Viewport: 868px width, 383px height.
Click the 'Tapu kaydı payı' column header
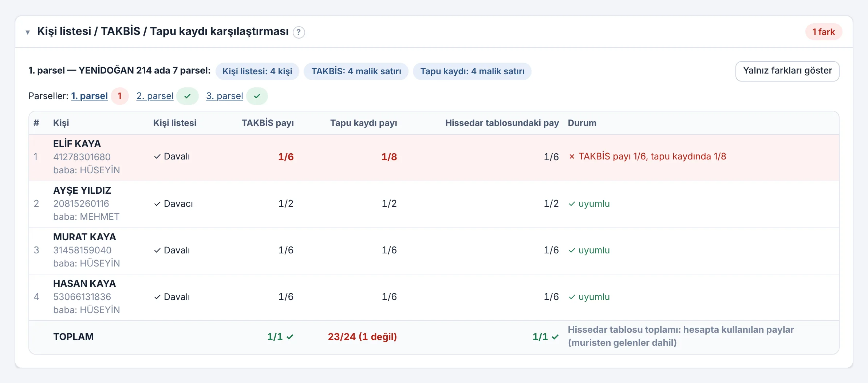[364, 123]
